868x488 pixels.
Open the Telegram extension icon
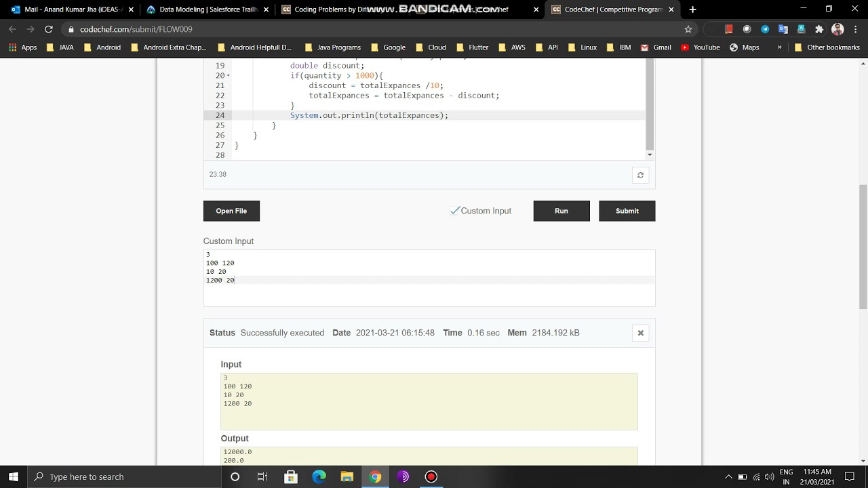(x=765, y=29)
